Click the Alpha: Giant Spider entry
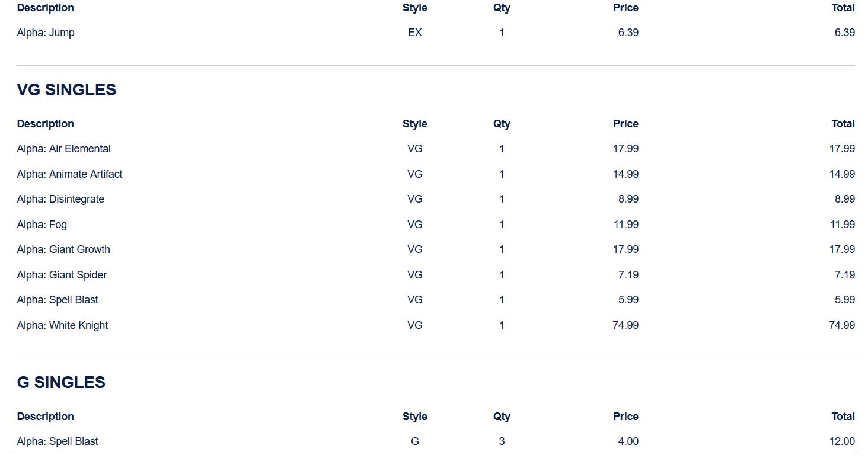Screen dimensions: 868x458 62,275
